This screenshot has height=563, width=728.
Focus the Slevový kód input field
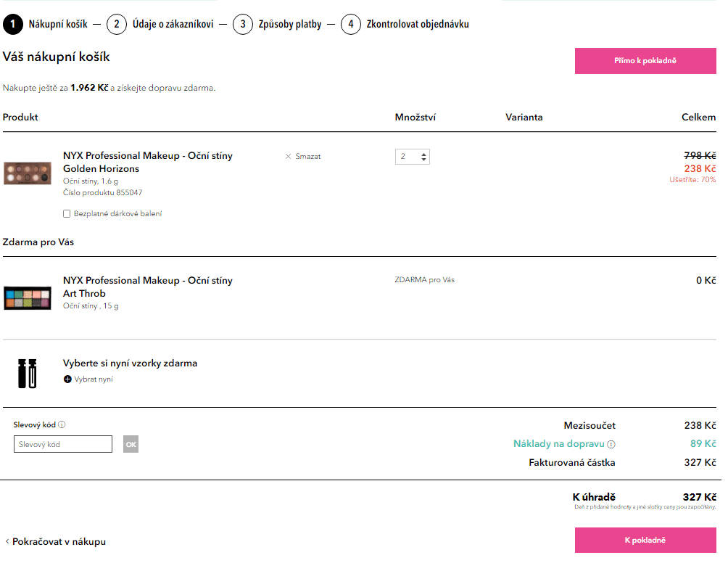63,444
